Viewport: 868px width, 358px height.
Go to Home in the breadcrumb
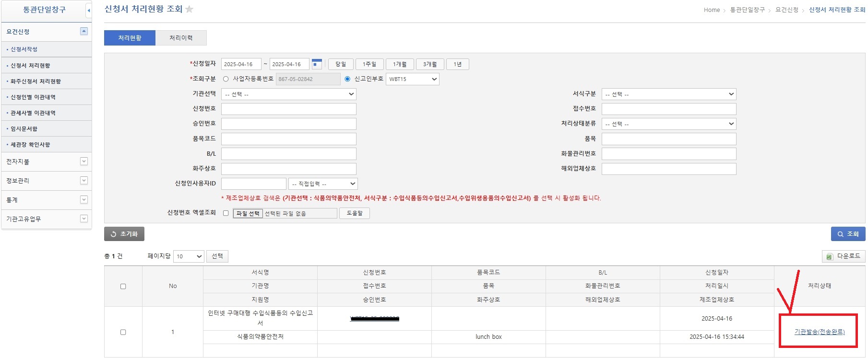coord(712,10)
